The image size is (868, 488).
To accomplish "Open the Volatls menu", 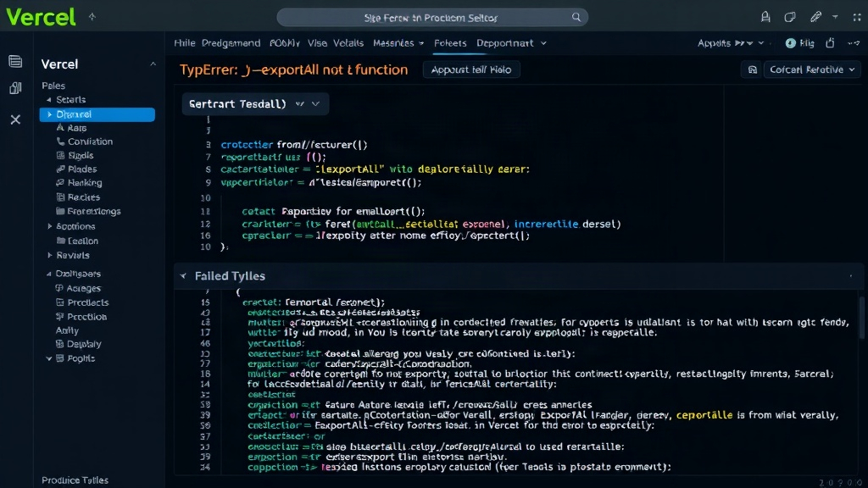I will 348,43.
